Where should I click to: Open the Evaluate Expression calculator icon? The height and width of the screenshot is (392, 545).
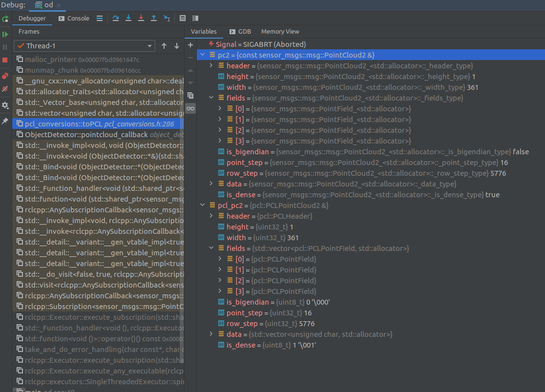(x=183, y=18)
